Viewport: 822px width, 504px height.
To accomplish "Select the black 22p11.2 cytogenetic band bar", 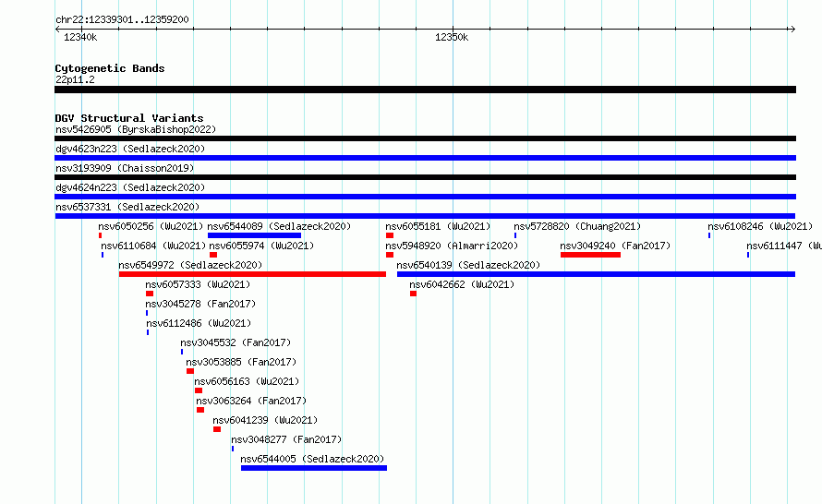I will tap(425, 90).
